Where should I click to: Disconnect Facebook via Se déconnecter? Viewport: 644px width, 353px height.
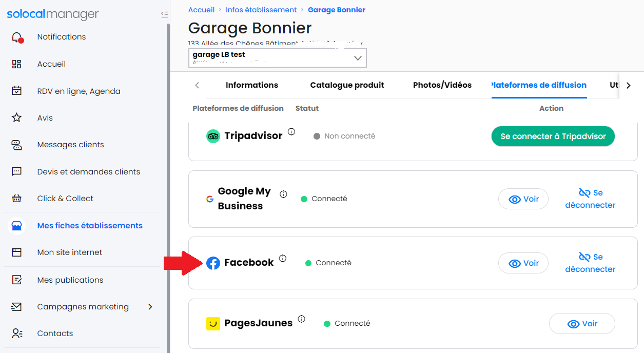591,263
